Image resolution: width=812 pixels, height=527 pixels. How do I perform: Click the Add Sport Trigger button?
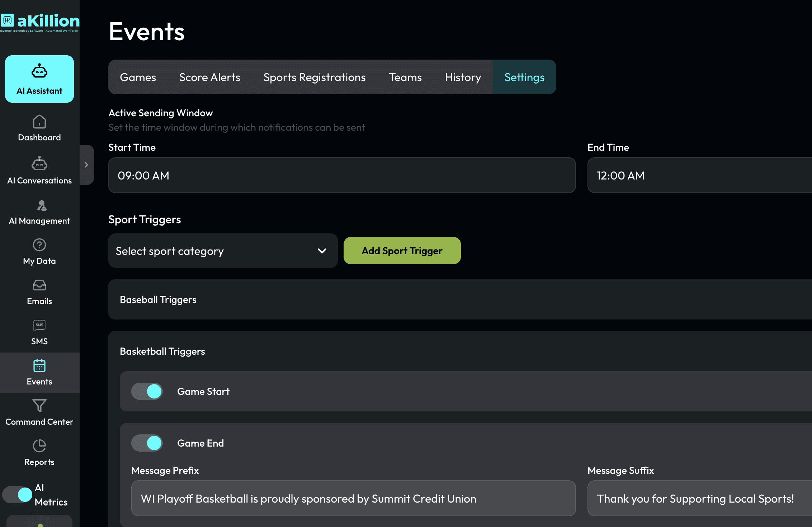[x=402, y=251]
